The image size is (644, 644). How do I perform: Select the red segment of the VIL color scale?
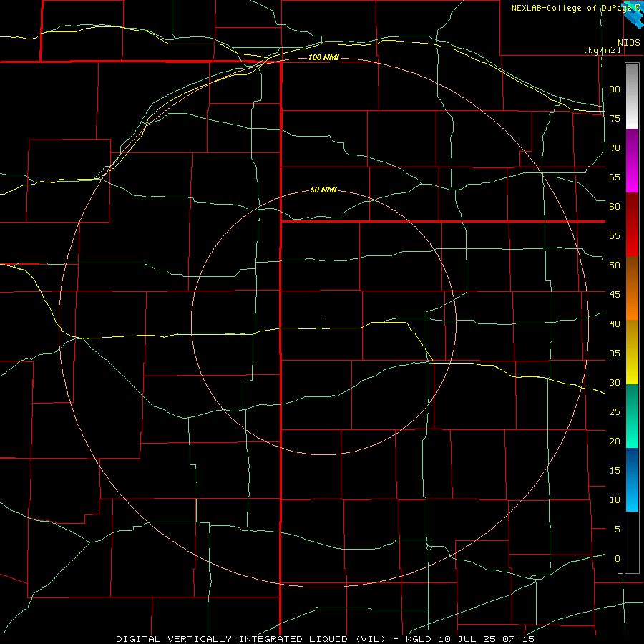pyautogui.click(x=632, y=225)
